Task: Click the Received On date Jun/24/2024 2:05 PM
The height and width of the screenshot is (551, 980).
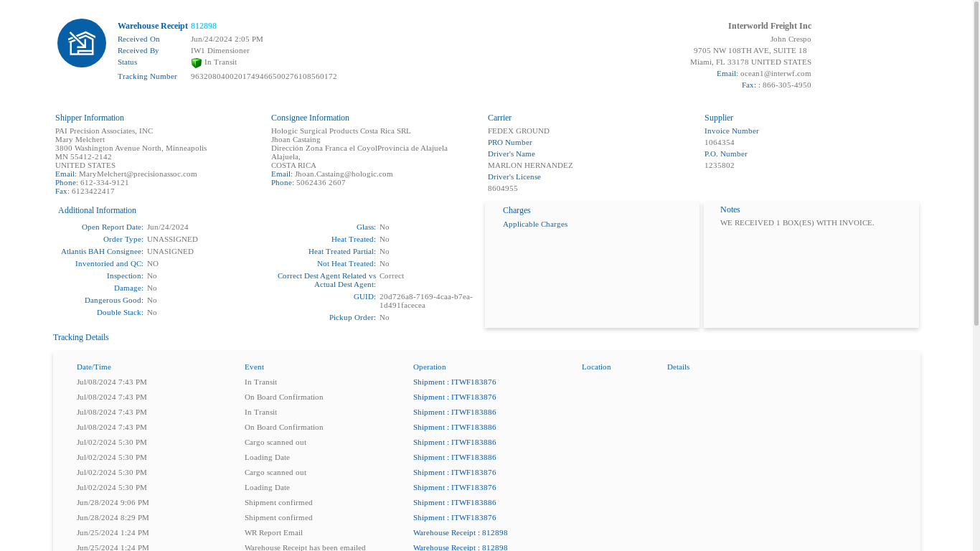Action: [x=227, y=39]
